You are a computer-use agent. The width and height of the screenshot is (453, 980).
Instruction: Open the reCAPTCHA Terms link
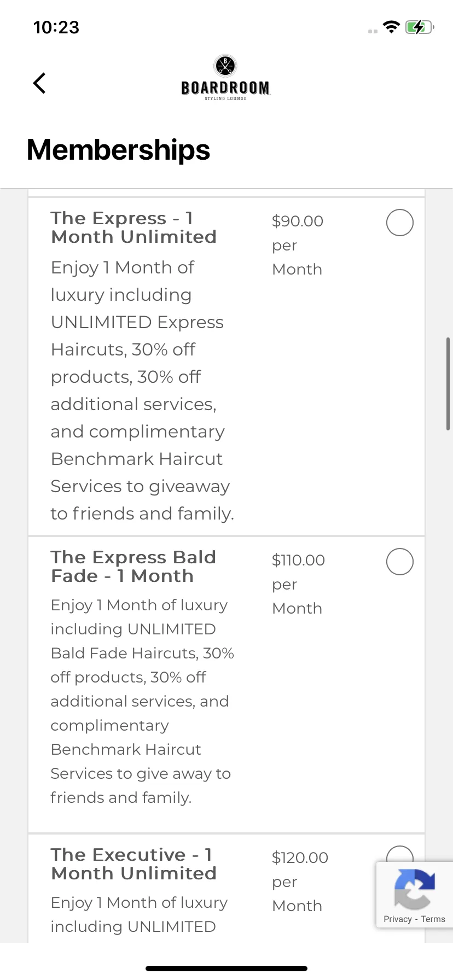click(433, 919)
